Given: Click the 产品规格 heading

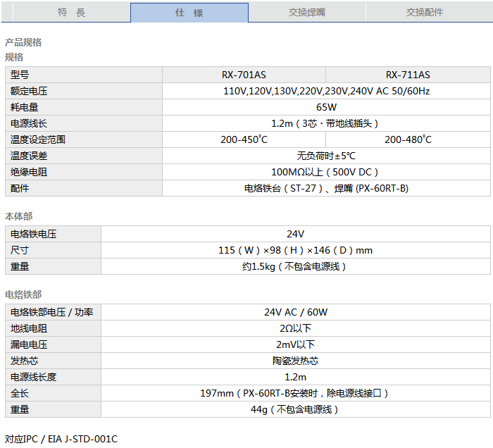Looking at the screenshot, I should (23, 42).
